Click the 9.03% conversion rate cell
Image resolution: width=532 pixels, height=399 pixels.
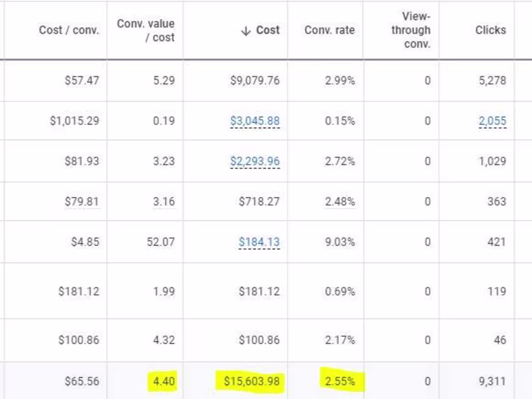coord(340,242)
